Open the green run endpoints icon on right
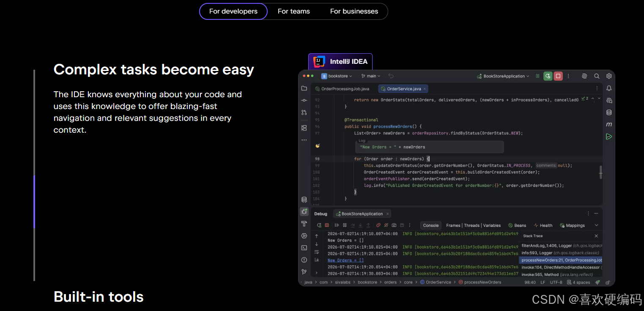This screenshot has height=311, width=644. [609, 136]
